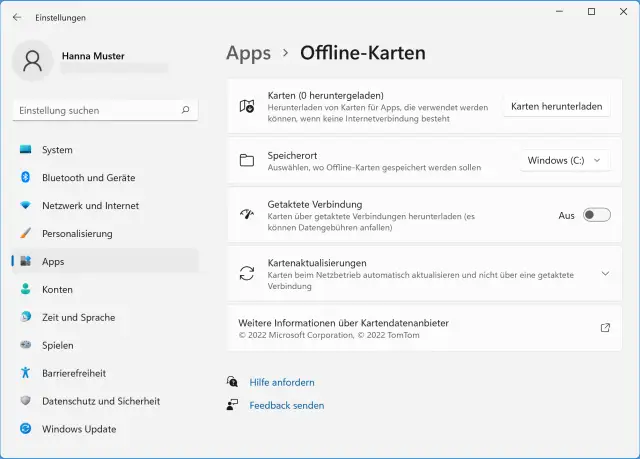Click the back arrow in the title bar

pyautogui.click(x=17, y=17)
